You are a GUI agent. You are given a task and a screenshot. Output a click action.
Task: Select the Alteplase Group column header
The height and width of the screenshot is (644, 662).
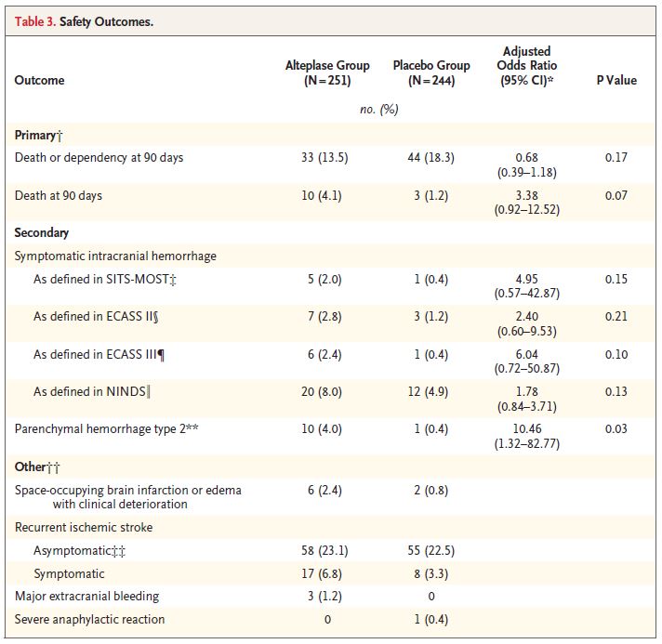327,72
